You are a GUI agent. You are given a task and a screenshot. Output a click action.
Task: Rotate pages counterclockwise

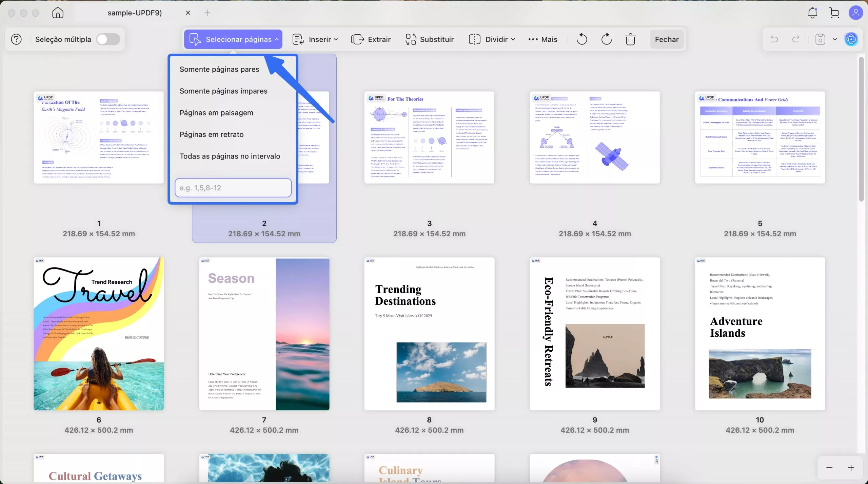pyautogui.click(x=582, y=39)
